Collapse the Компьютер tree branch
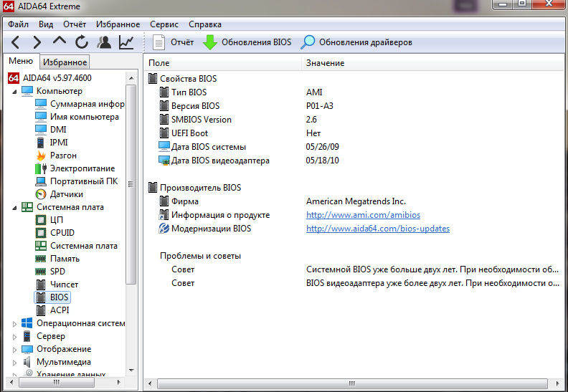The width and height of the screenshot is (568, 392). 14,92
